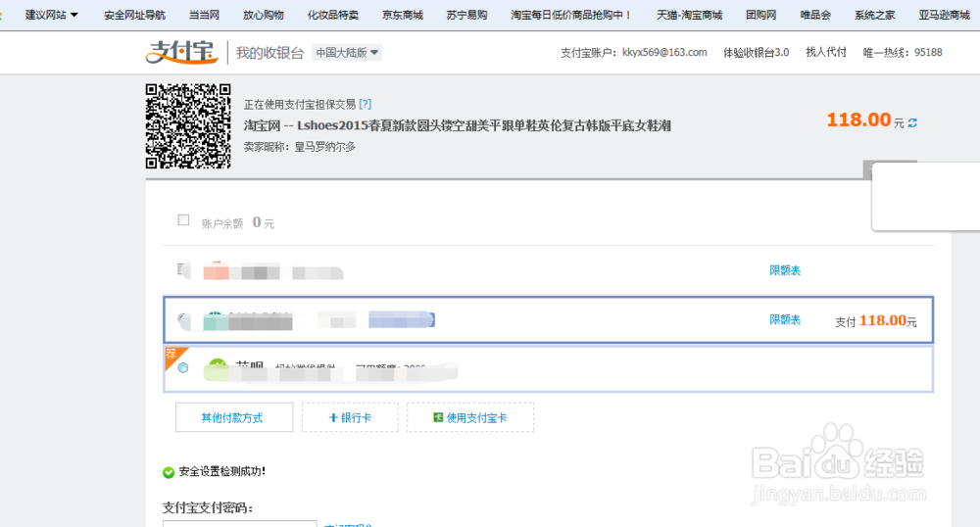Image resolution: width=980 pixels, height=527 pixels.
Task: Click 其他付款方式 button
Action: click(x=234, y=417)
